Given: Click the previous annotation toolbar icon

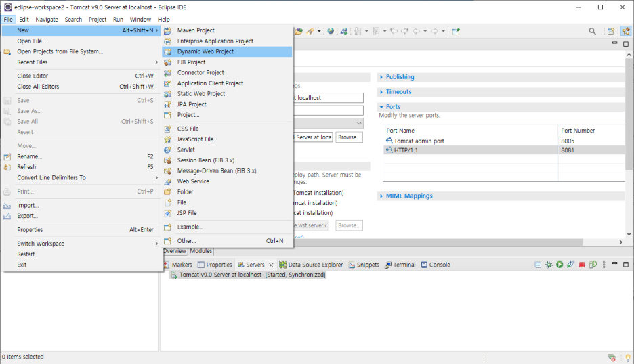Looking at the screenshot, I should 376,31.
